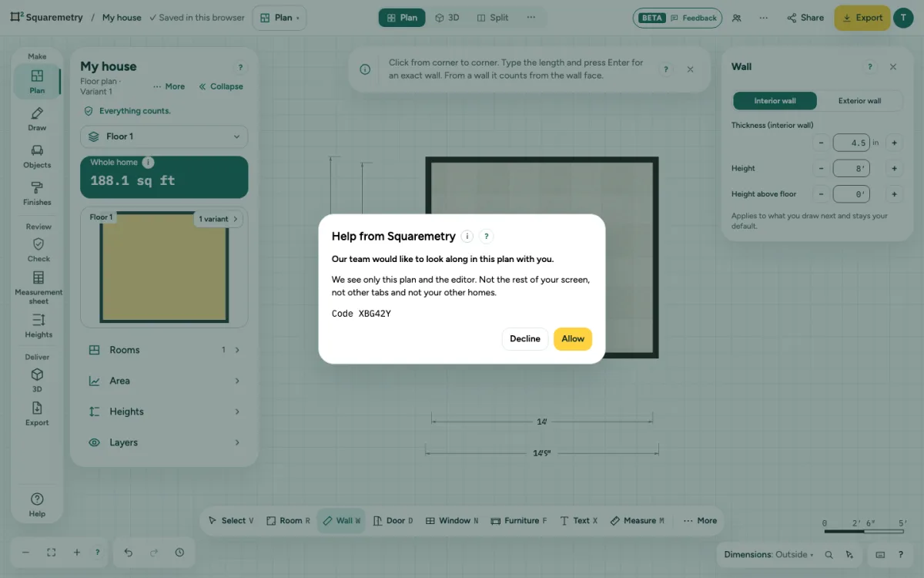Open the Export option in the sidebar
Screen dimensions: 924x578
click(x=37, y=413)
